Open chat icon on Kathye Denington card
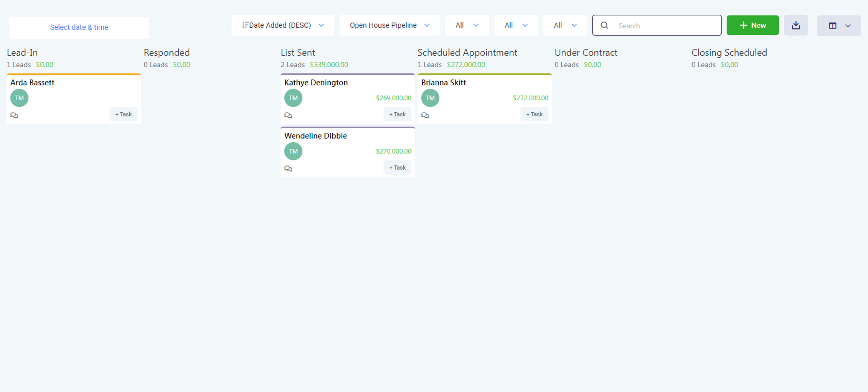The height and width of the screenshot is (392, 868). tap(288, 115)
